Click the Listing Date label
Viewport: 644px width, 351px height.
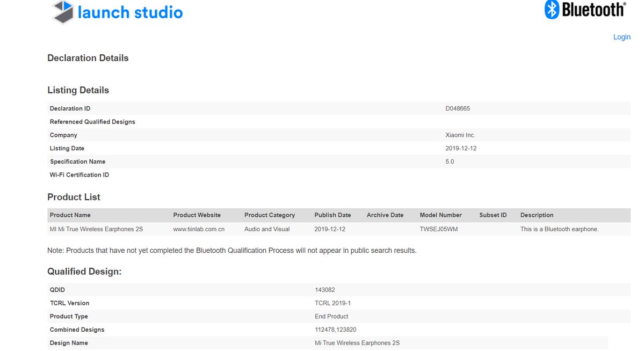(x=67, y=148)
